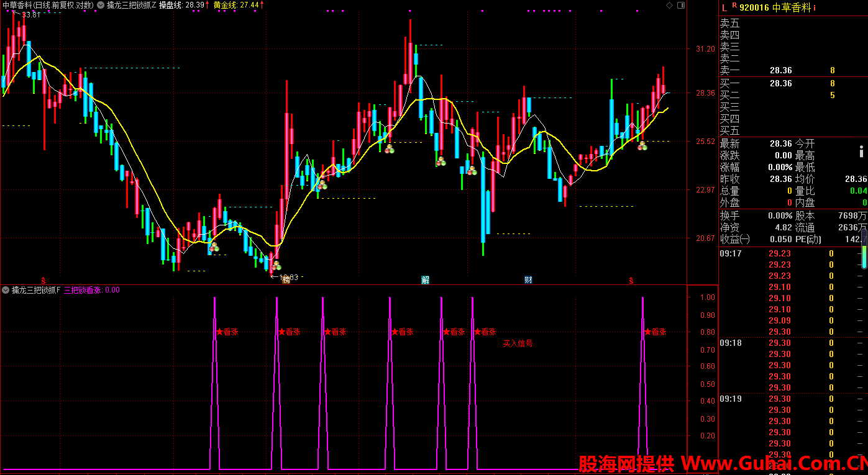868x475 pixels.
Task: Click the 920016 中草香料 stock name header
Action: pos(775,8)
